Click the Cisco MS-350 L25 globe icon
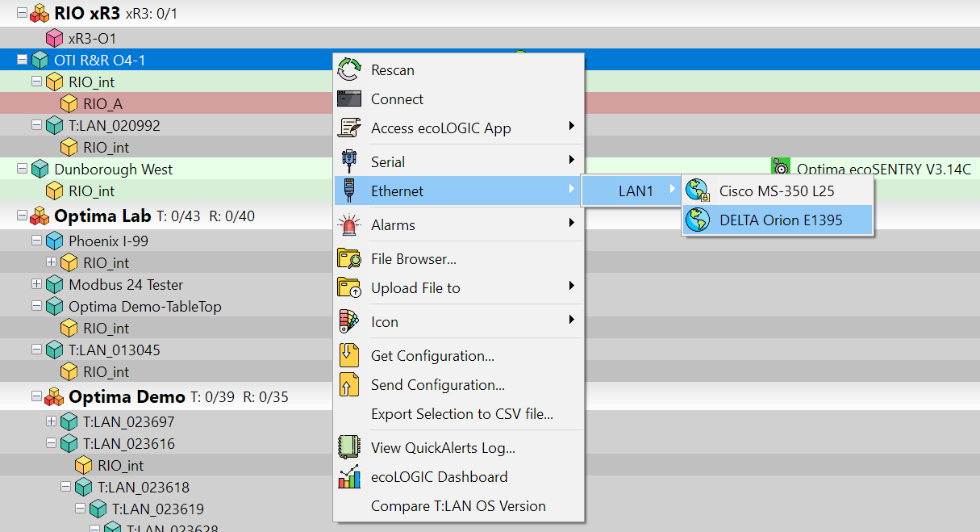980x532 pixels. click(697, 191)
